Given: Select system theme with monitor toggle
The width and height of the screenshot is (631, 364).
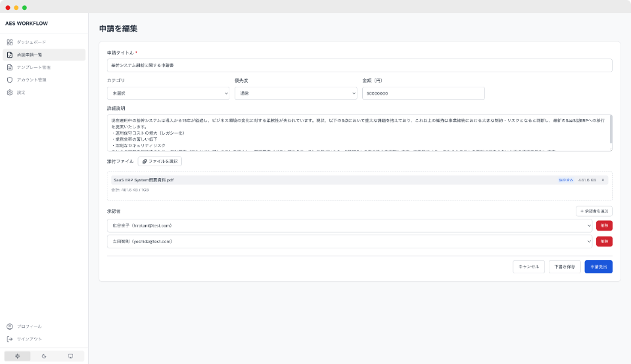Looking at the screenshot, I should point(71,356).
